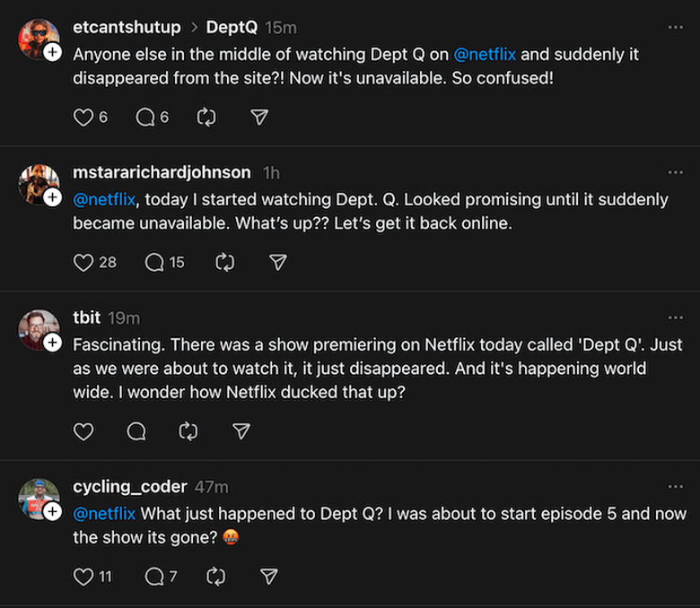Follow tbit using avatar plus badge
This screenshot has width=700, height=608.
coord(53,343)
